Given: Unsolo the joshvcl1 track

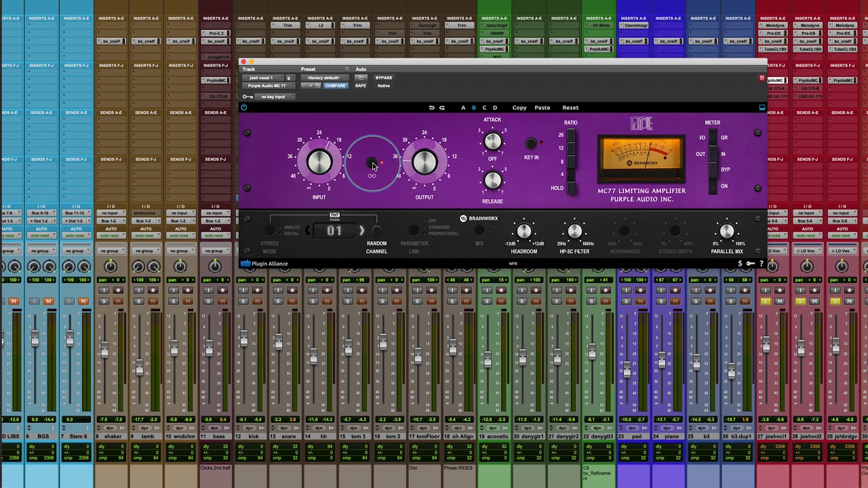Looking at the screenshot, I should click(x=766, y=301).
